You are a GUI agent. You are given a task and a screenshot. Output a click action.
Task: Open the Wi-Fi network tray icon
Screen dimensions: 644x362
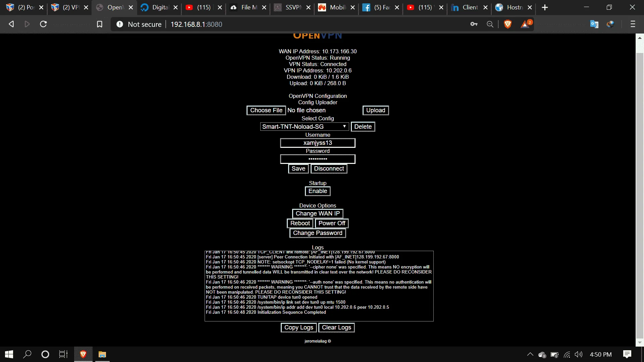567,355
